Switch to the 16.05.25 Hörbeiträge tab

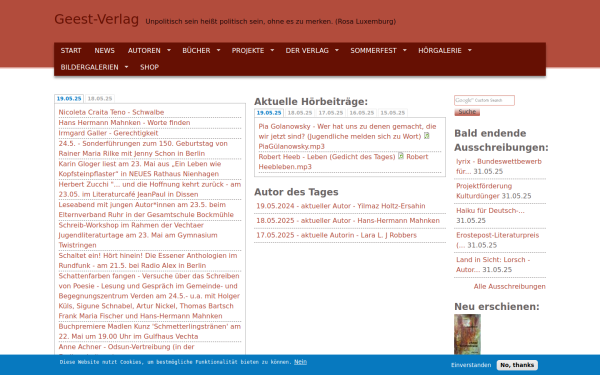(x=362, y=113)
